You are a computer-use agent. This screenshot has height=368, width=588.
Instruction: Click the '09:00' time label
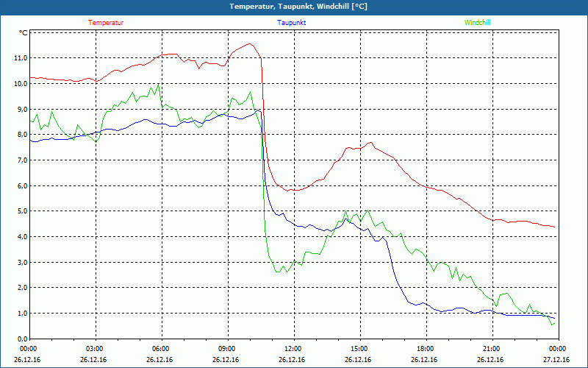click(228, 349)
